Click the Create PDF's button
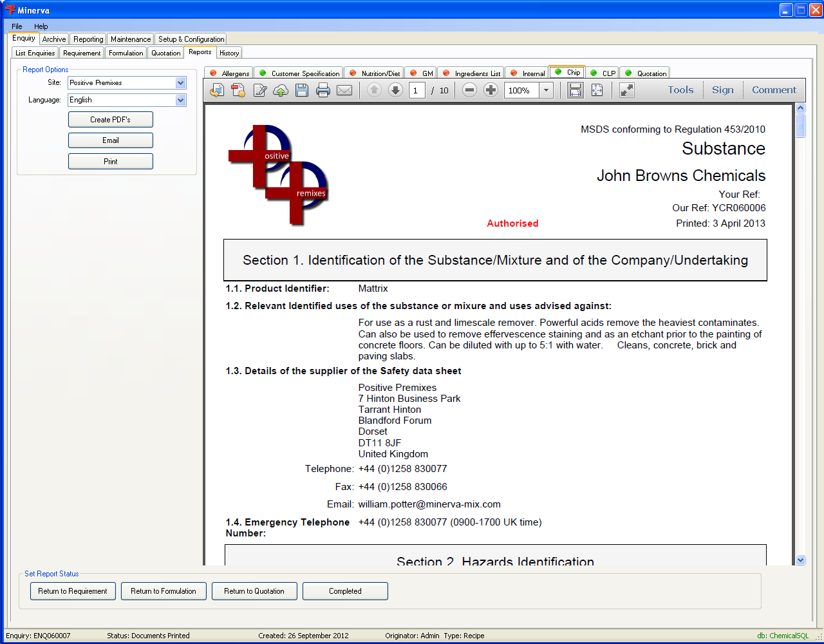The image size is (824, 644). tap(111, 120)
